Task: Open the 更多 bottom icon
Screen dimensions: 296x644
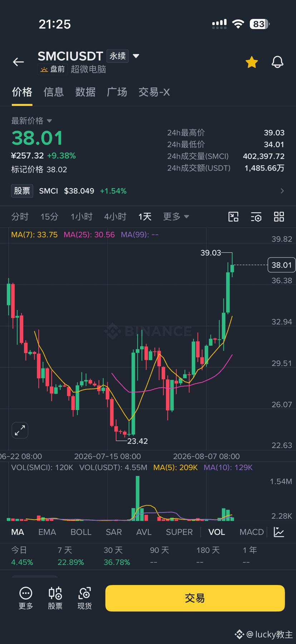Action: click(26, 598)
